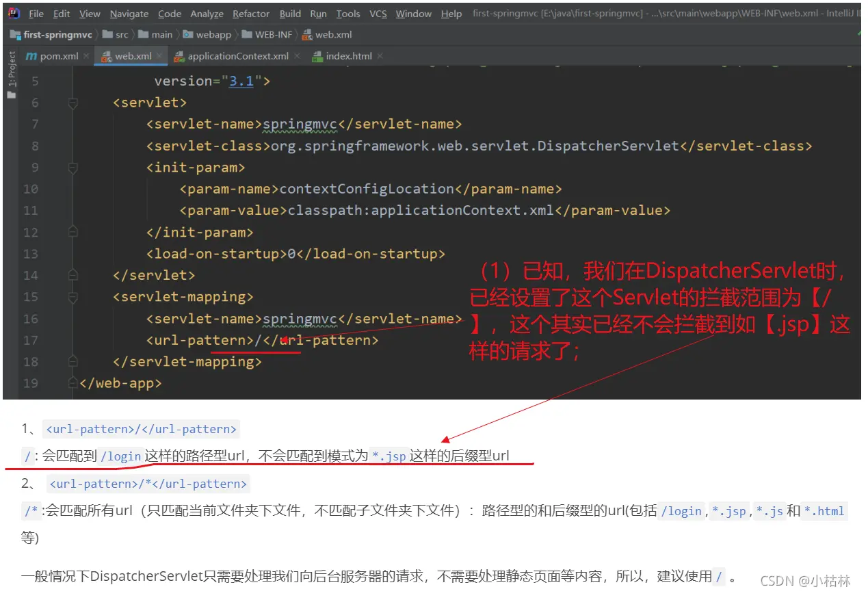The width and height of the screenshot is (868, 600).
Task: Click the version 3.1 link in code
Action: (241, 81)
